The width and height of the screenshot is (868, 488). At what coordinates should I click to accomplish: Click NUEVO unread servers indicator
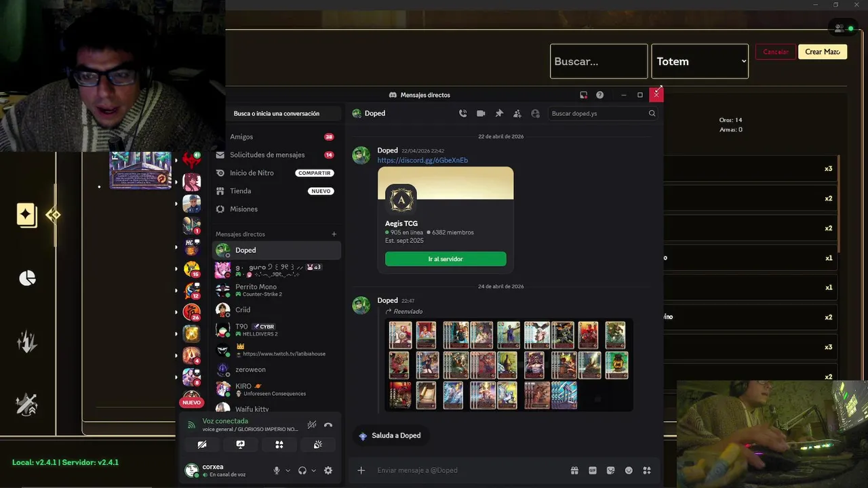(x=192, y=403)
